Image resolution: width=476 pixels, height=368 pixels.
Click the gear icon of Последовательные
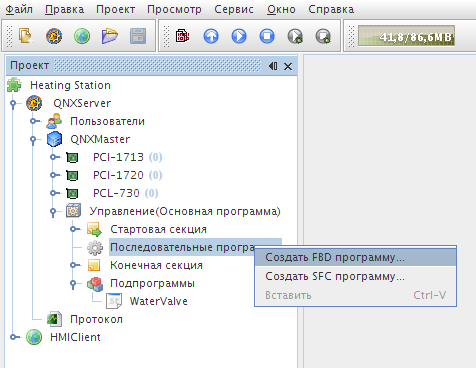pos(95,248)
